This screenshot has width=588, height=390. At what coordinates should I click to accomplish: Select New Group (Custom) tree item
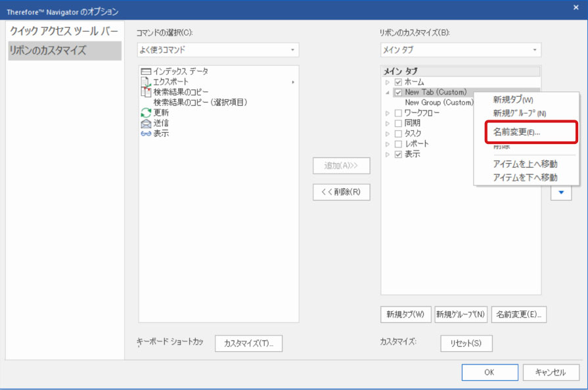point(439,103)
